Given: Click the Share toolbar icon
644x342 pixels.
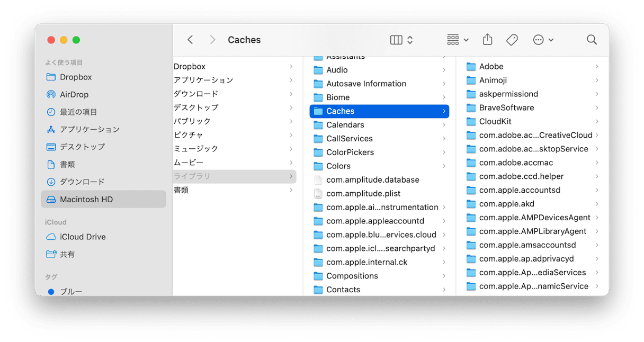Looking at the screenshot, I should (x=488, y=40).
